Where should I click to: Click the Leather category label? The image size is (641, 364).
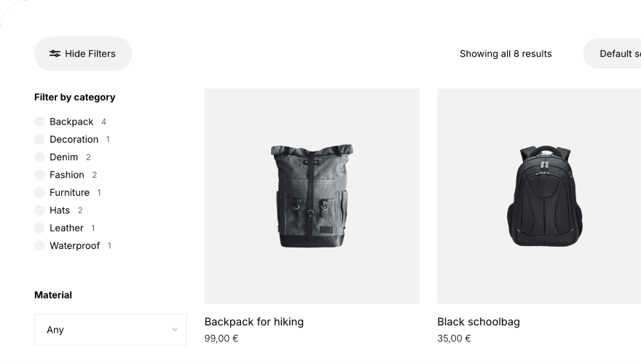(x=66, y=228)
